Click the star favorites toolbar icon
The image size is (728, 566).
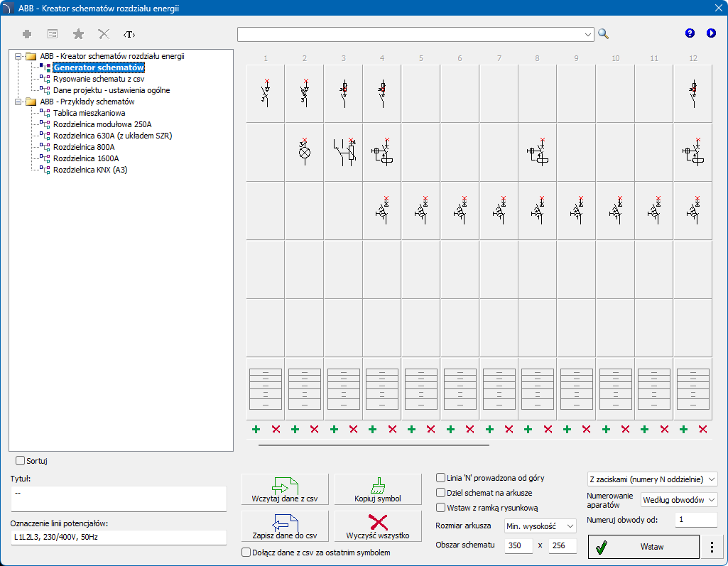(x=78, y=34)
